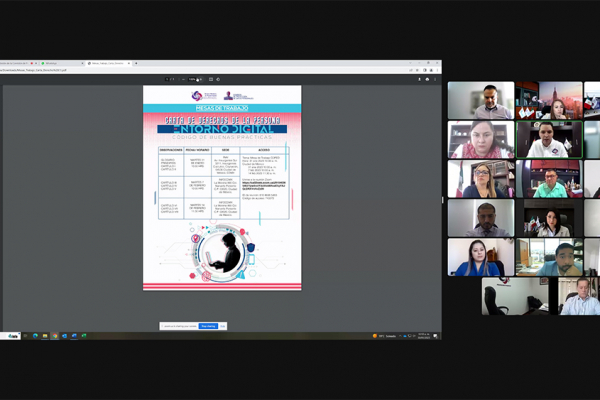Open a new Chrome tab with plus button
The height and width of the screenshot is (400, 600).
click(136, 63)
